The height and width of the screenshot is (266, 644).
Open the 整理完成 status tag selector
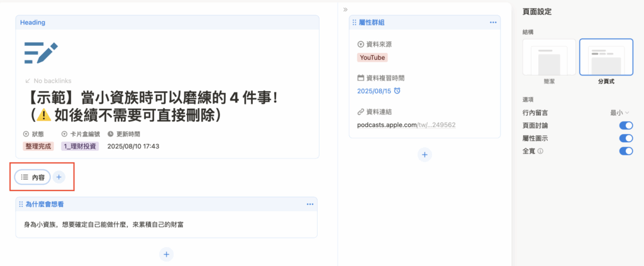click(40, 146)
